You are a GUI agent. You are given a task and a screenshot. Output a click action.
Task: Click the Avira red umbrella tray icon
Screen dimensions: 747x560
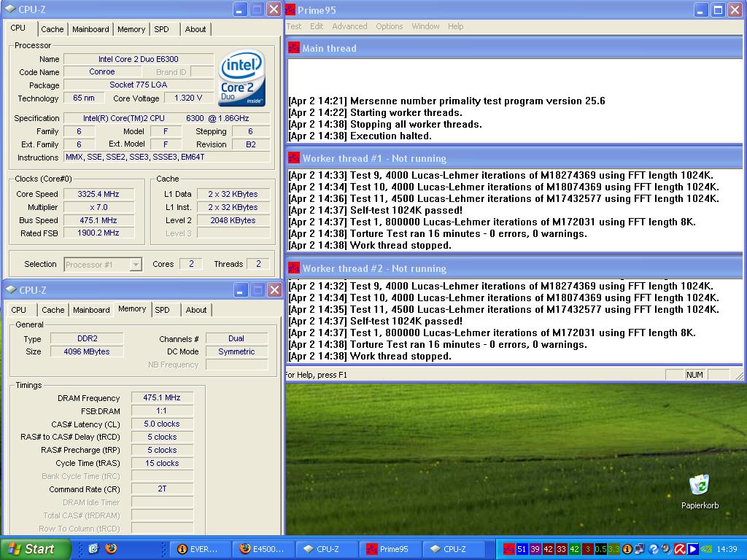pyautogui.click(x=680, y=549)
